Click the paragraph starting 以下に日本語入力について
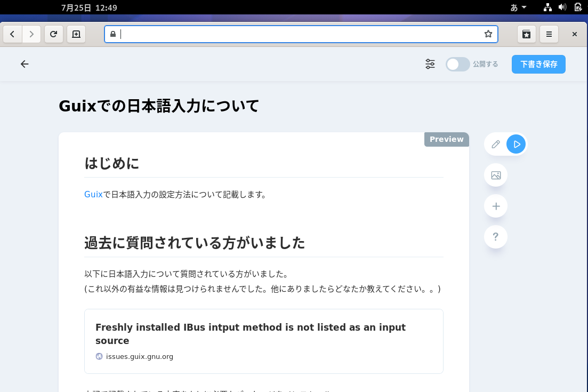This screenshot has height=392, width=588. (188, 274)
